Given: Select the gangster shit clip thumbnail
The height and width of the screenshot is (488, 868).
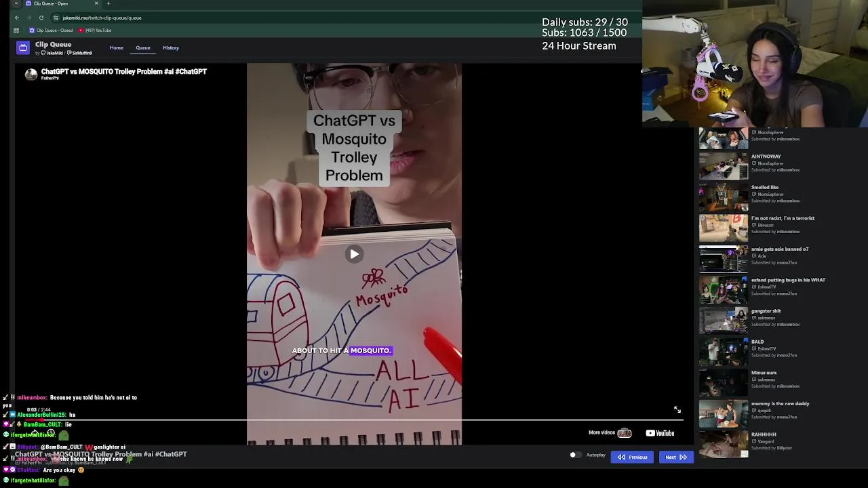Looking at the screenshot, I should [x=724, y=321].
